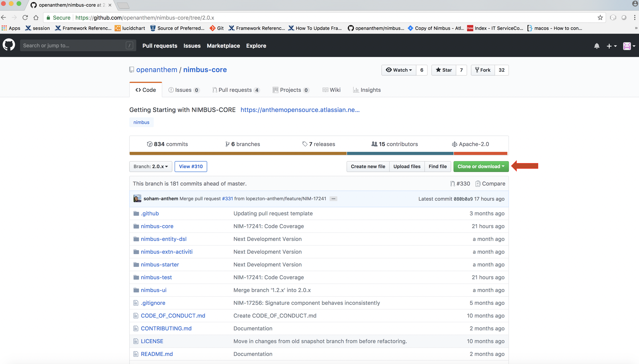
Task: Bookmark this page with the star icon
Action: point(600,17)
